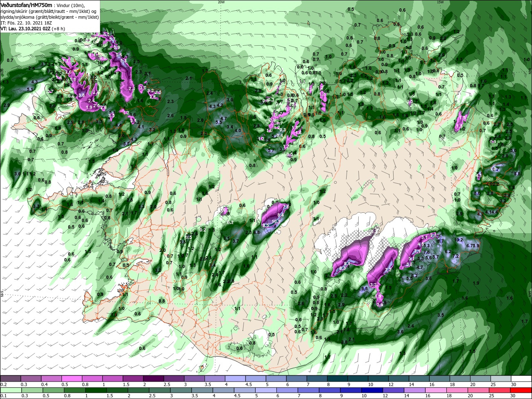Pick the dark purple 2 snow legend swatch
The image size is (532, 399).
pyautogui.click(x=153, y=379)
